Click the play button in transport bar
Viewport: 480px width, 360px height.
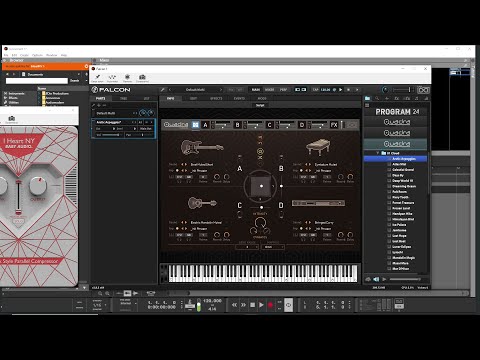tap(261, 305)
